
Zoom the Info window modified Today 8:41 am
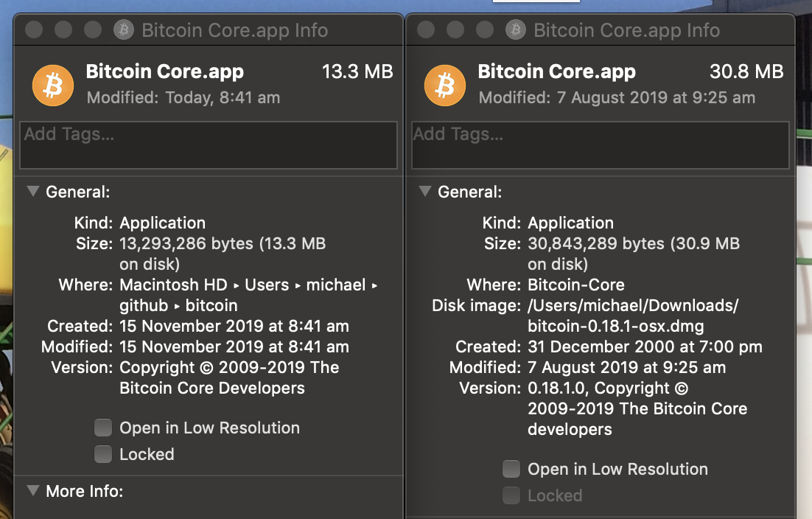click(93, 30)
